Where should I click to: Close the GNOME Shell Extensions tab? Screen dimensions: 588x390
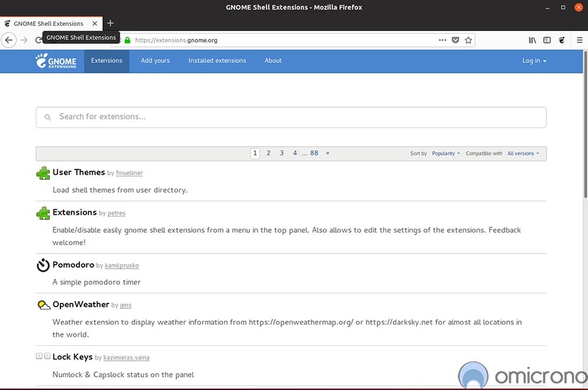[95, 24]
